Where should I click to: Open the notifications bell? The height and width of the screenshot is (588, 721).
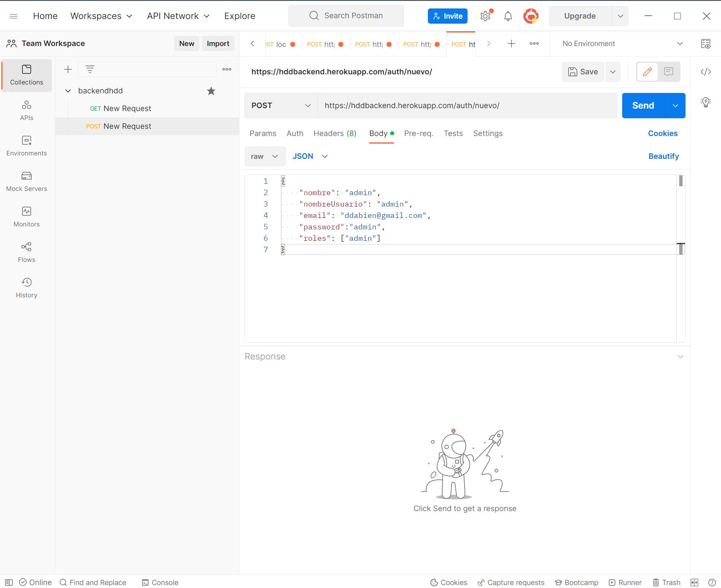coord(508,16)
